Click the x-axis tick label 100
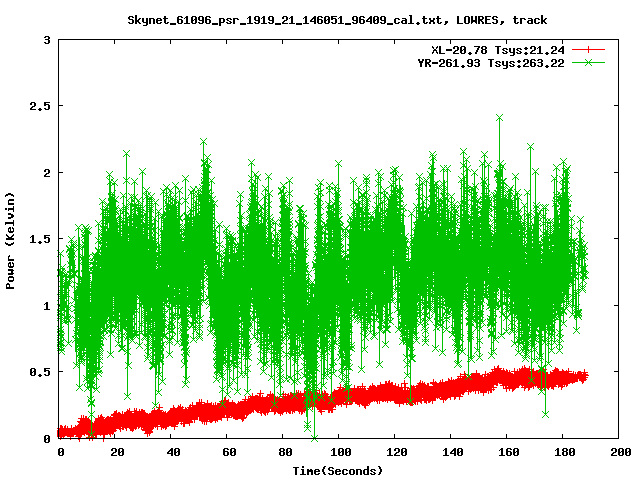The height and width of the screenshot is (480, 640). coord(340,452)
